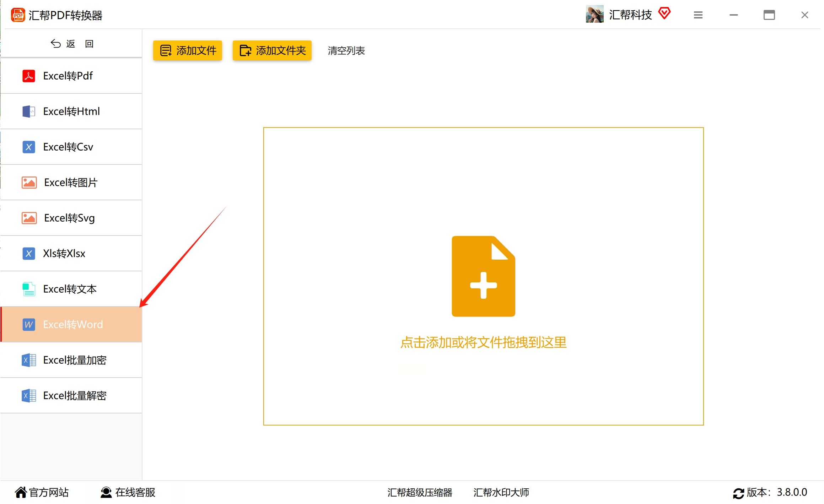Open the hamburger menu in the title bar
Screen dimensions: 824x504
[x=698, y=15]
